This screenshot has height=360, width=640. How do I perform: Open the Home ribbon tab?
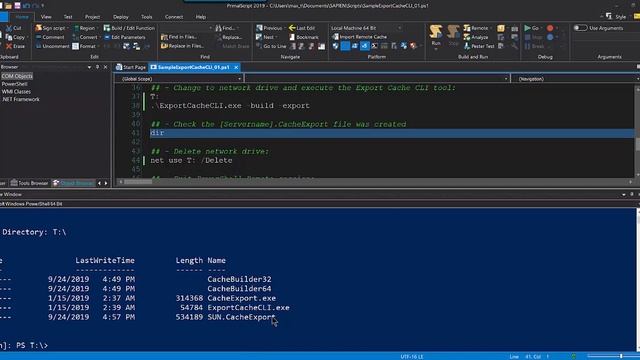click(x=22, y=17)
